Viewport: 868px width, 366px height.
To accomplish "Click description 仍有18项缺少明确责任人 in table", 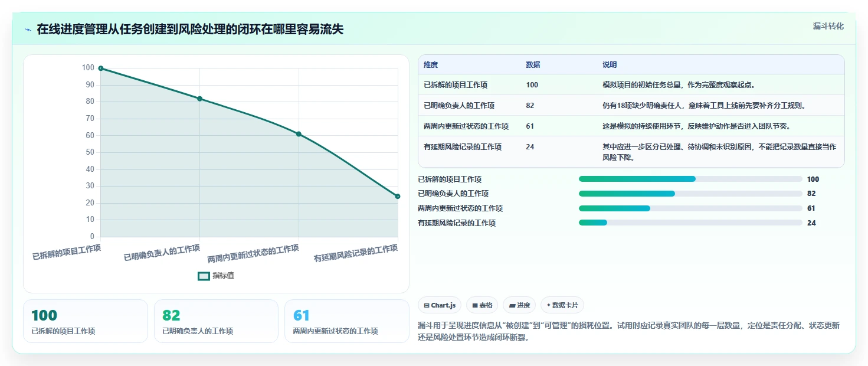I will pyautogui.click(x=704, y=106).
